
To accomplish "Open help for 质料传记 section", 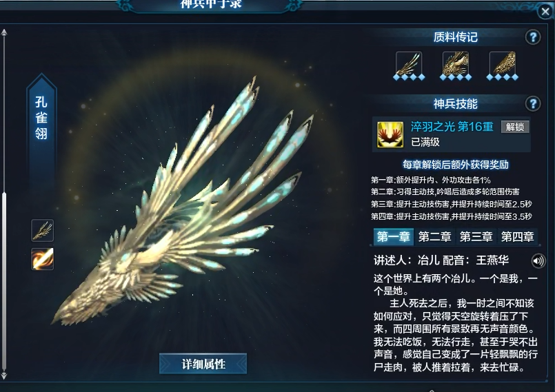I will point(533,37).
